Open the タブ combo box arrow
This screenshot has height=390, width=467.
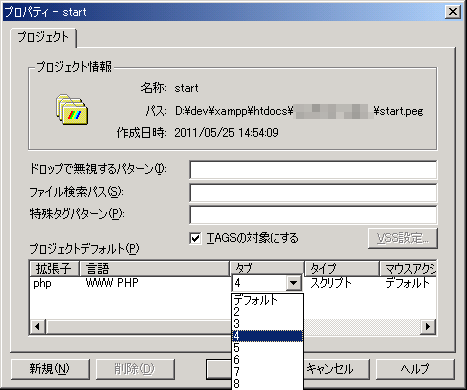click(x=293, y=283)
